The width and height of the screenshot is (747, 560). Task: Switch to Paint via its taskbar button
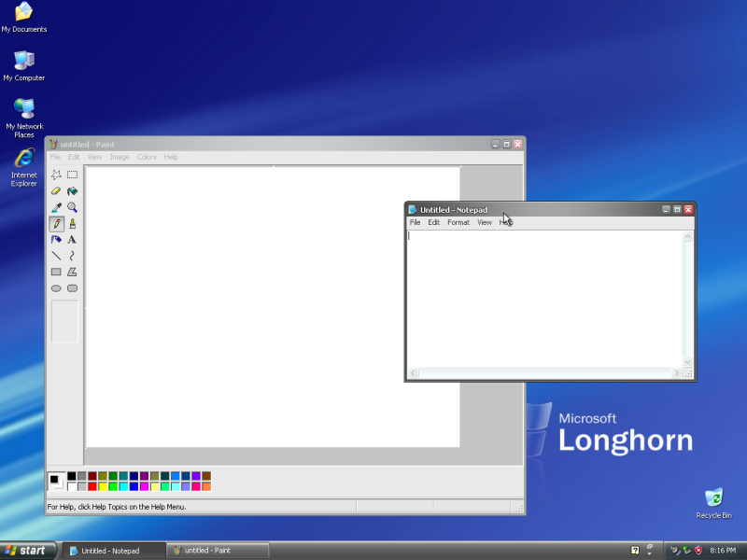[217, 550]
